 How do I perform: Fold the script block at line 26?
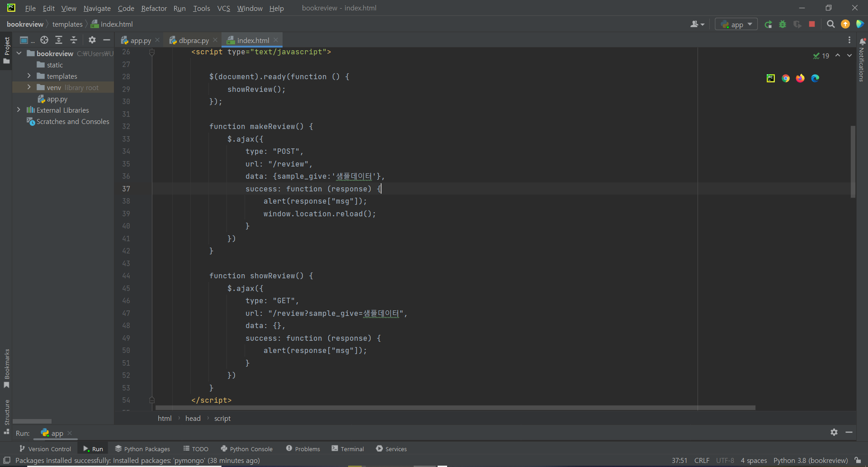(152, 52)
